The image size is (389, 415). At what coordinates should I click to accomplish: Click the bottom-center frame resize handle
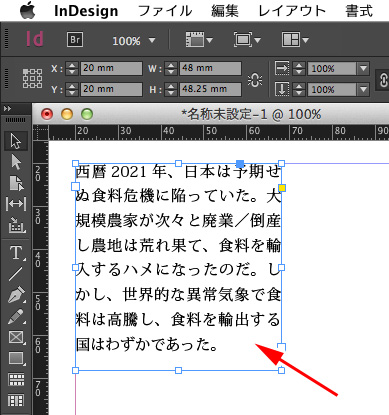(178, 370)
